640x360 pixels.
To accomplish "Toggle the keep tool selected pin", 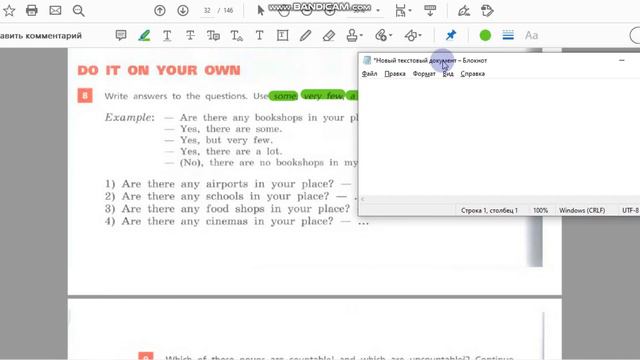I will [451, 36].
